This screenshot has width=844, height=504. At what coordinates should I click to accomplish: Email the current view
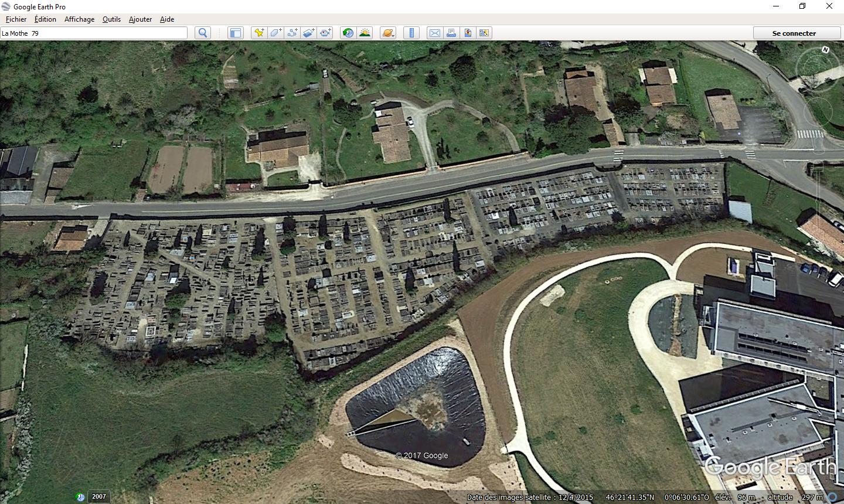(x=434, y=33)
